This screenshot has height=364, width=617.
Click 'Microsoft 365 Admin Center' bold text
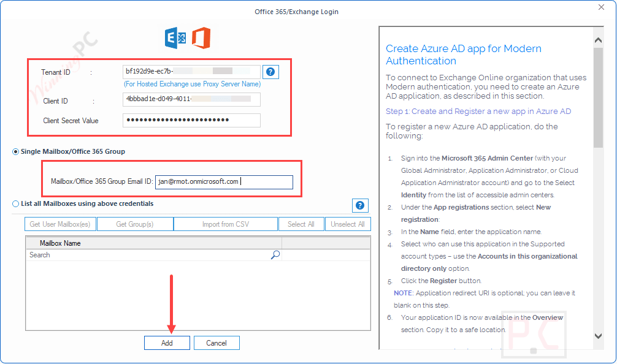tap(487, 158)
